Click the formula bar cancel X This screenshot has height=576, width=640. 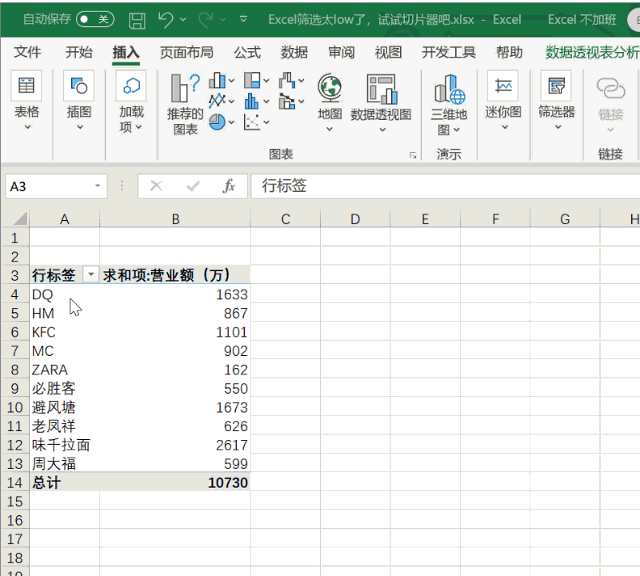[x=156, y=186]
